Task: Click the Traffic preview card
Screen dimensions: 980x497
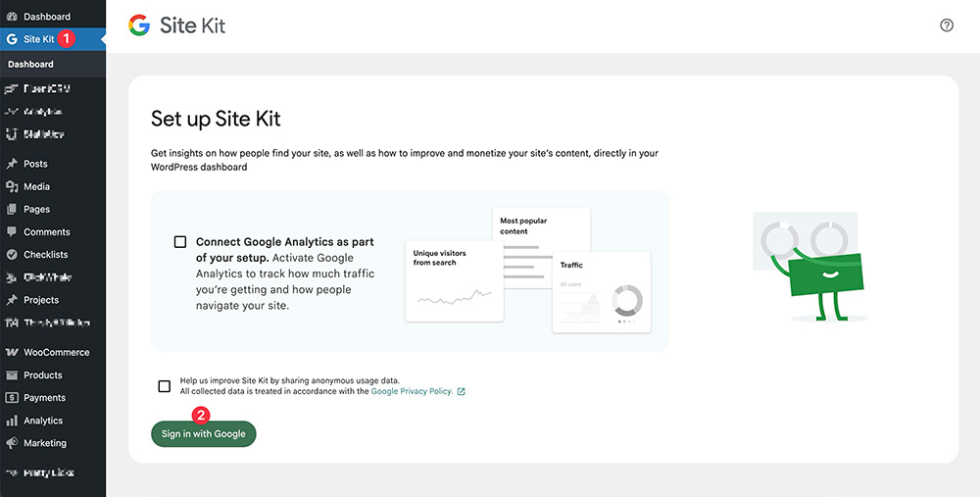Action: pos(600,291)
